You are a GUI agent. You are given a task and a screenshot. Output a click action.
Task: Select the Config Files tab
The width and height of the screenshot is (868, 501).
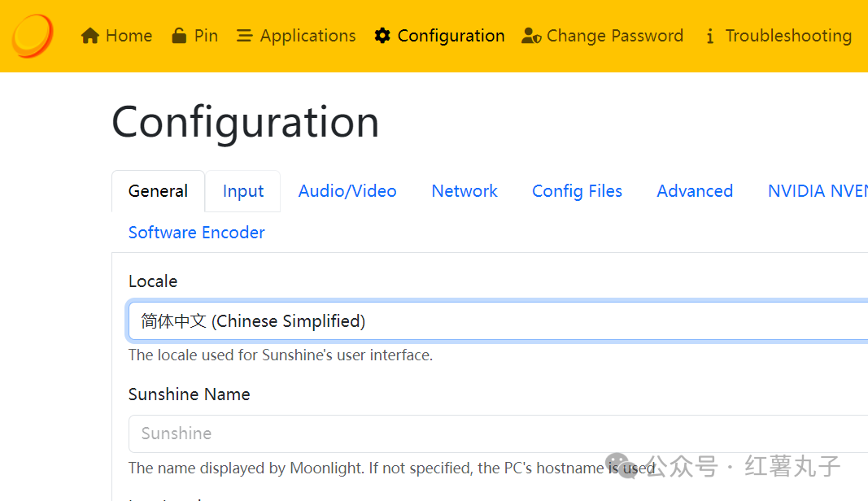[577, 191]
